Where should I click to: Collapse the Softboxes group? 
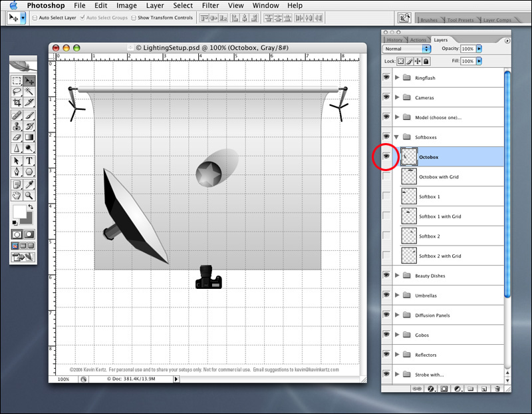pos(396,137)
